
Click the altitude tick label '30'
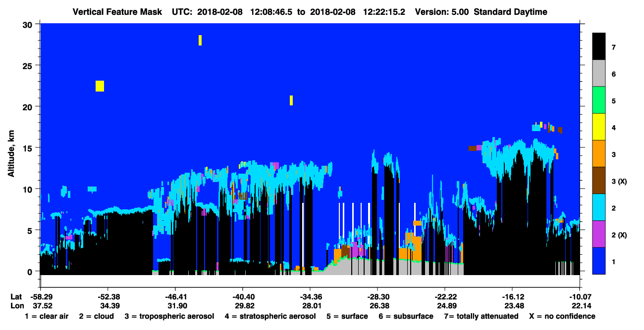pos(29,24)
